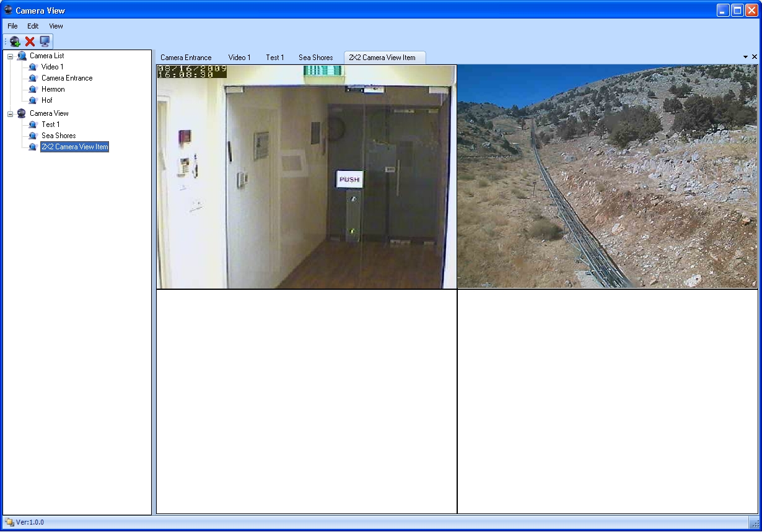Viewport: 762px width, 532px height.
Task: Collapse the Camera List tree node
Action: tap(9, 55)
